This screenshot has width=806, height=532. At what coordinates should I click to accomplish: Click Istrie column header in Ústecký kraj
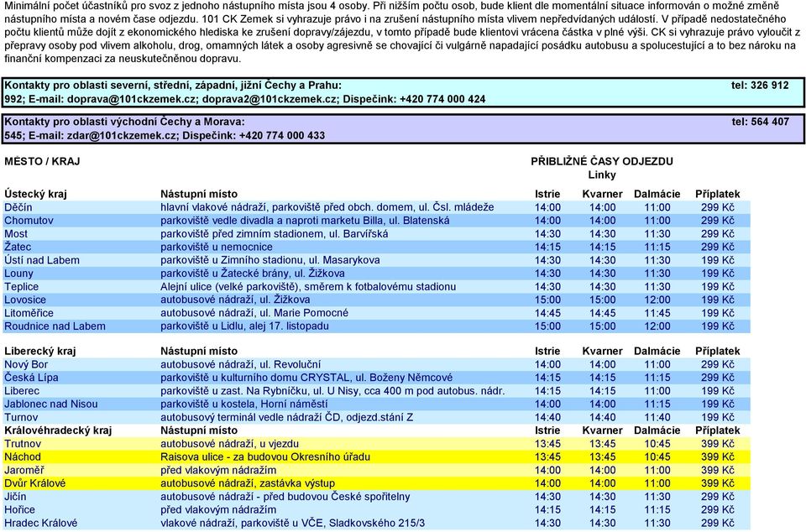tap(547, 194)
